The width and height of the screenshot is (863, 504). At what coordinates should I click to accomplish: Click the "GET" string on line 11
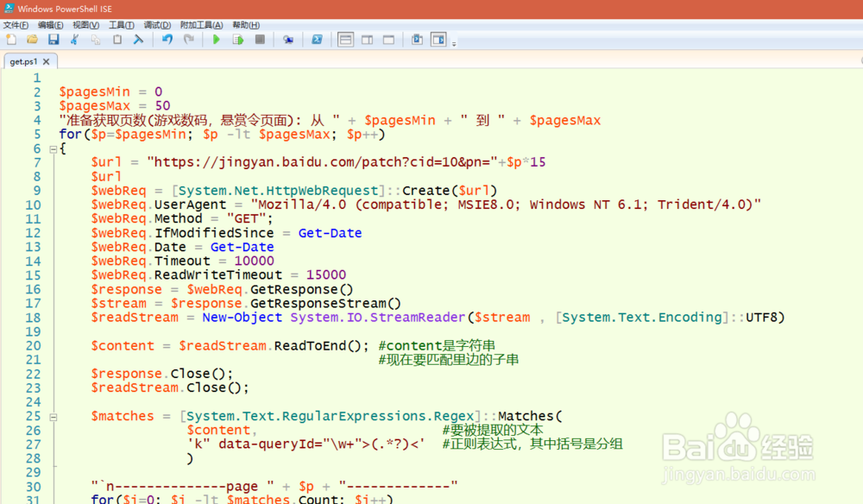coord(246,219)
